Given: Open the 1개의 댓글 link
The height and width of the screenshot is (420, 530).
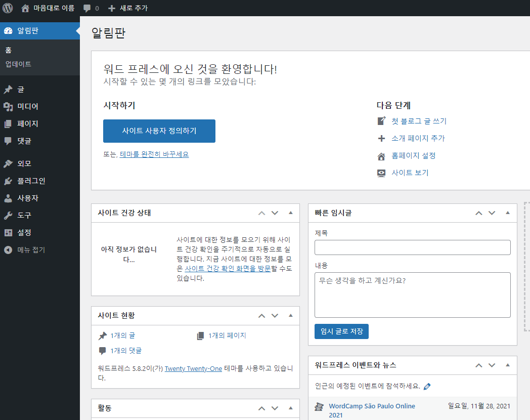Looking at the screenshot, I should tap(126, 351).
